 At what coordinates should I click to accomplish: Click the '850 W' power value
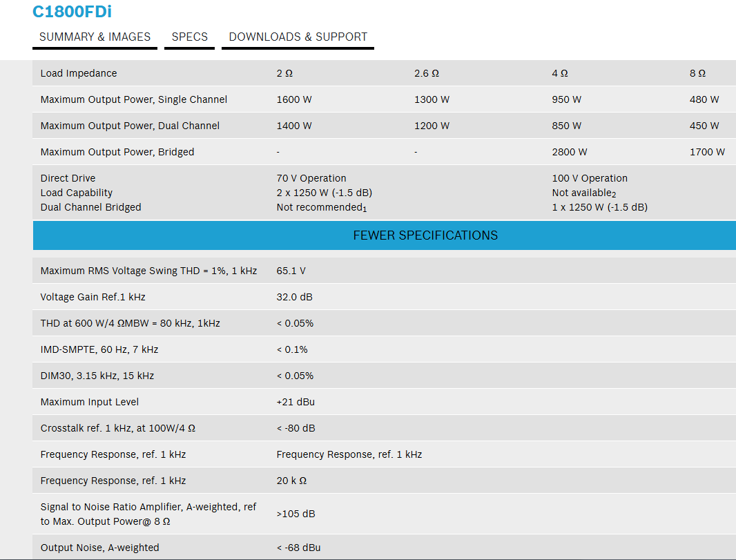pos(567,126)
